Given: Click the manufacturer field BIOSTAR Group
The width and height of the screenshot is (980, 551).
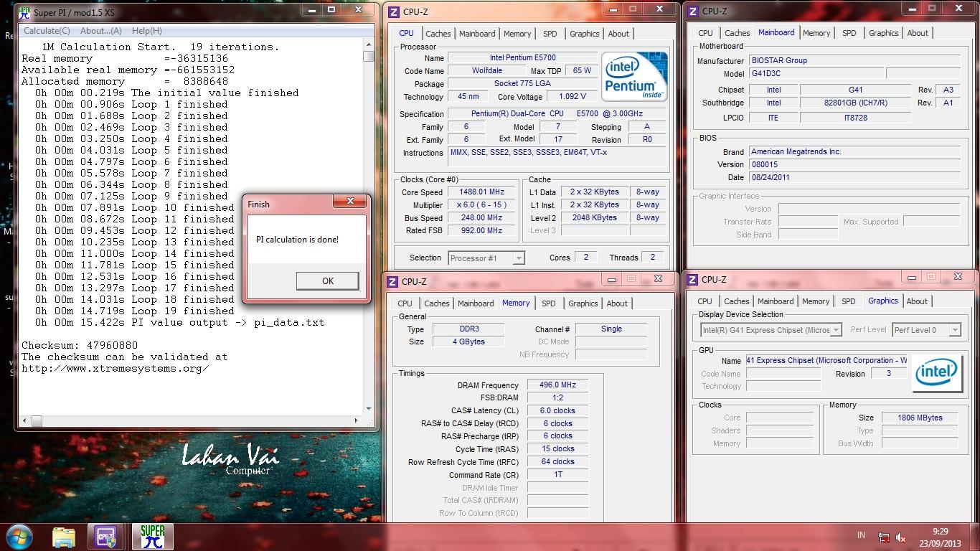Looking at the screenshot, I should [x=854, y=61].
